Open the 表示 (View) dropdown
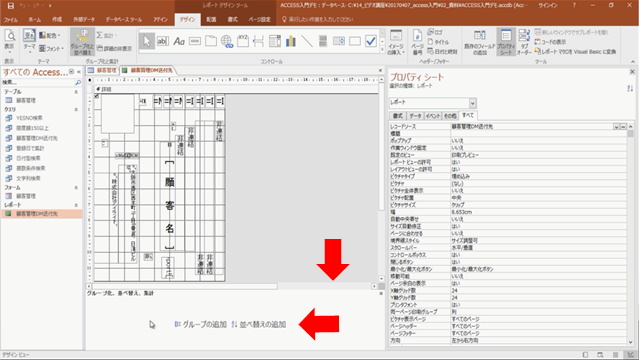 (9, 52)
